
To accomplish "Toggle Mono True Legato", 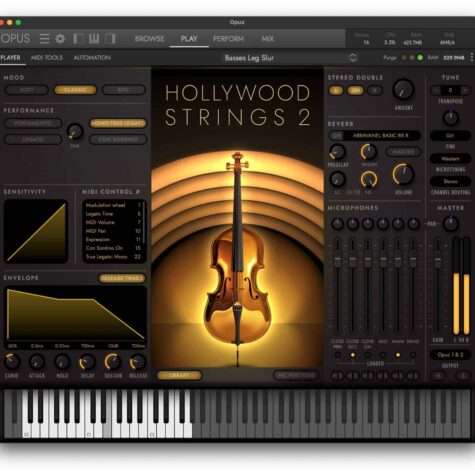I will click(118, 123).
